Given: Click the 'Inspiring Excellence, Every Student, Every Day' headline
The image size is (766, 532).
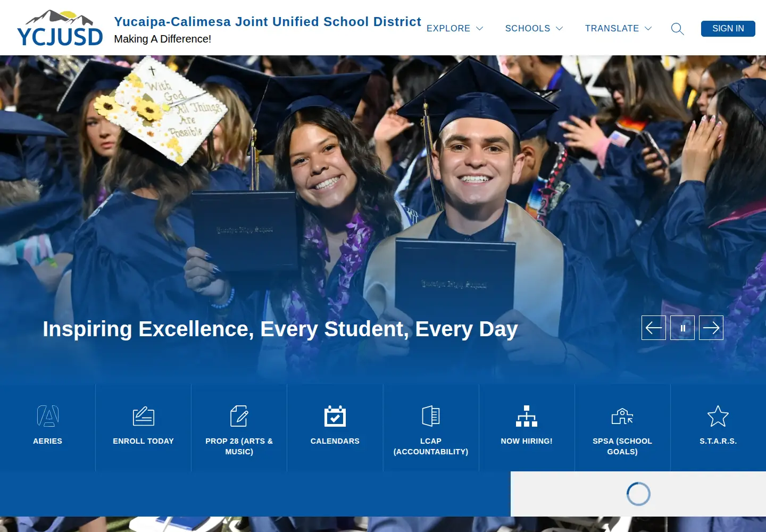Looking at the screenshot, I should [280, 329].
